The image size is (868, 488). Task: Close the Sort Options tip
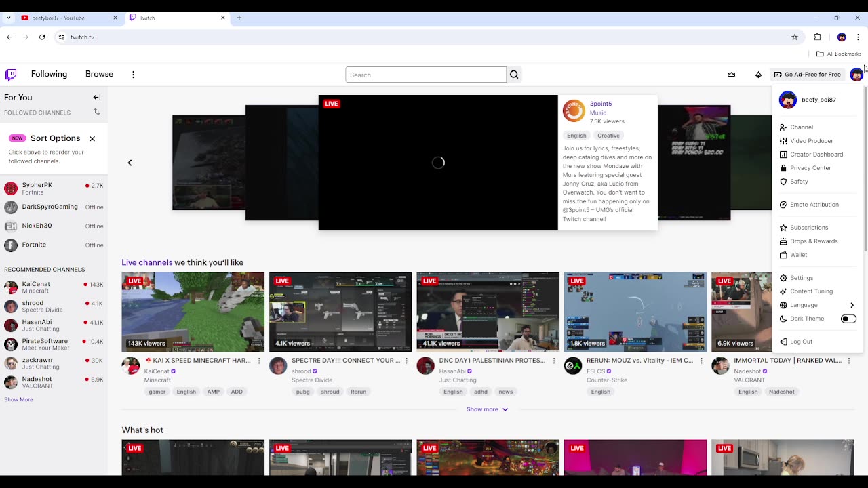tap(92, 138)
